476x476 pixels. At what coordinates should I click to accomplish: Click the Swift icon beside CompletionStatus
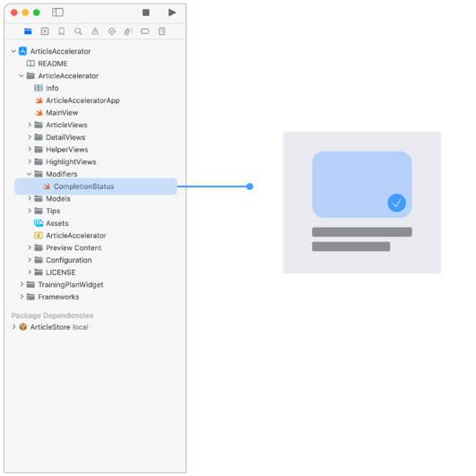coord(47,186)
